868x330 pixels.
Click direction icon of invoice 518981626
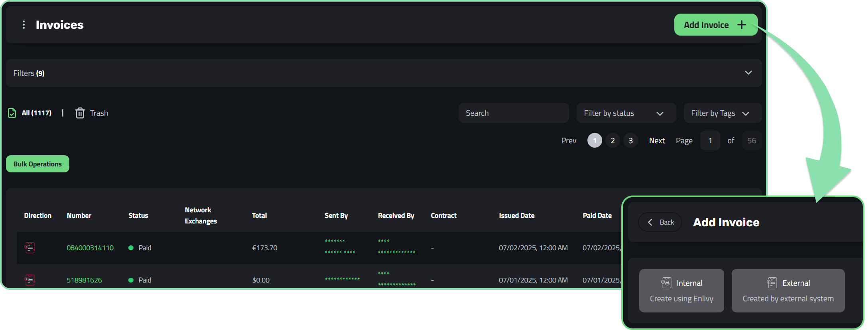30,280
